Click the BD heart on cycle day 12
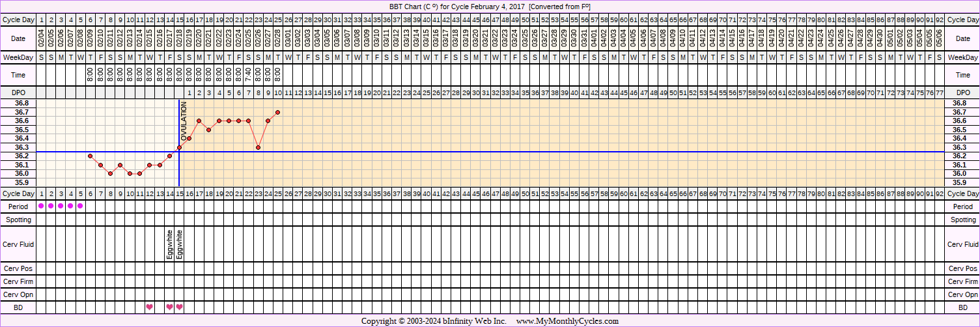980x327 pixels. tap(149, 307)
